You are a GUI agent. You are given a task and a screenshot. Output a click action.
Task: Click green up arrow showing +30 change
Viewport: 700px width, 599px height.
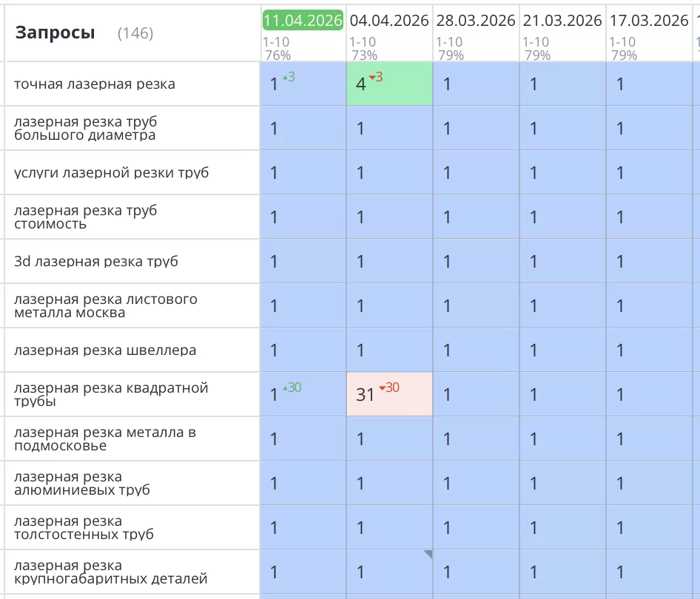click(285, 388)
